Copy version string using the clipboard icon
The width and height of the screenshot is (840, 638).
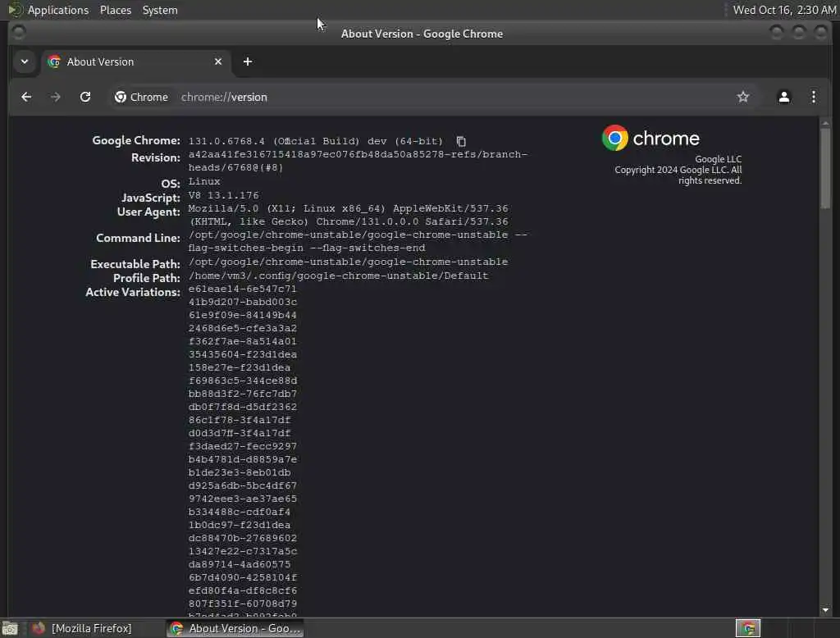click(x=461, y=141)
